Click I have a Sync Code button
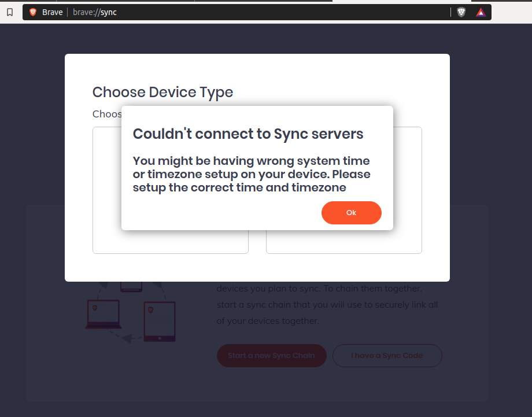The height and width of the screenshot is (417, 532). [x=387, y=356]
